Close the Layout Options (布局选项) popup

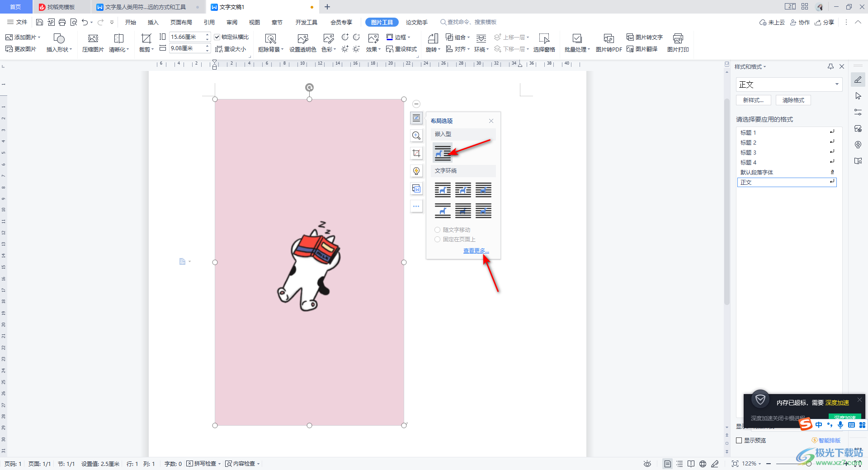491,121
